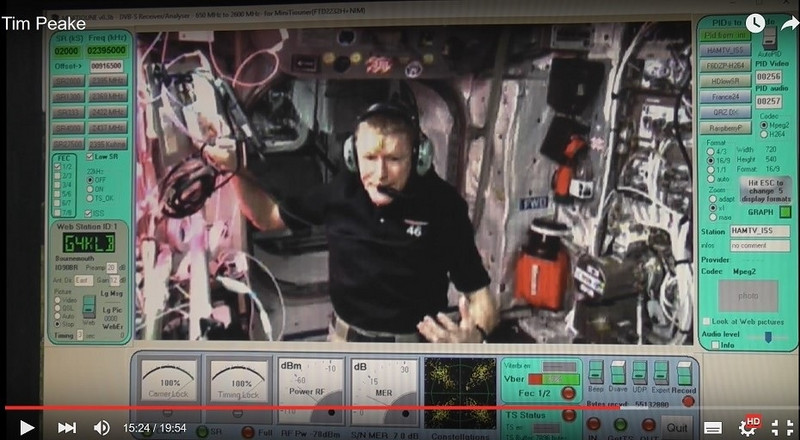The width and height of the screenshot is (800, 440).
Task: Click the 2395 Kuhne frequency button
Action: (108, 144)
